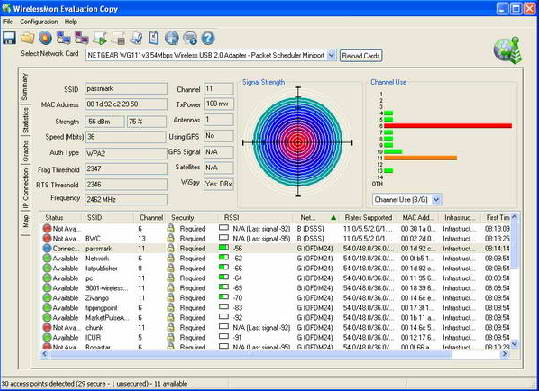Click the signal bar icon in 9001-wireless row
539x391 pixels.
224,287
